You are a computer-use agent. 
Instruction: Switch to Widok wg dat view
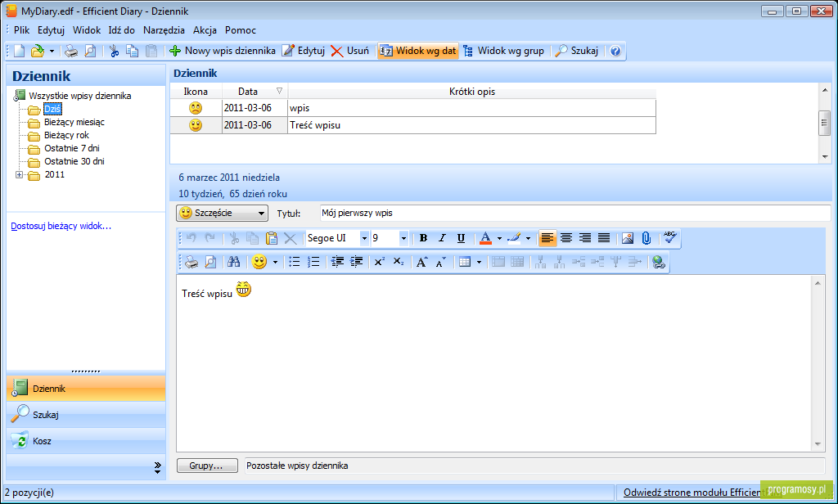click(x=418, y=51)
